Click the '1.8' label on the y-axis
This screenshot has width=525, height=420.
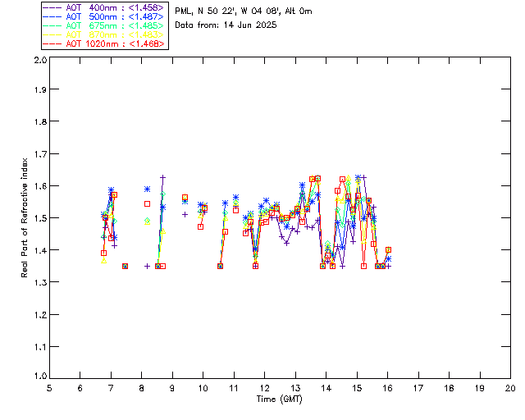40,121
